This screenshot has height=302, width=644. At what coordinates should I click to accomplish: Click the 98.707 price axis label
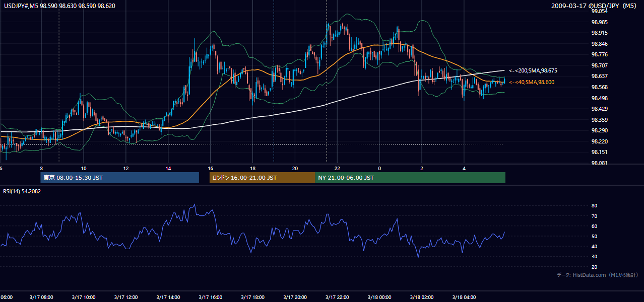(x=599, y=65)
